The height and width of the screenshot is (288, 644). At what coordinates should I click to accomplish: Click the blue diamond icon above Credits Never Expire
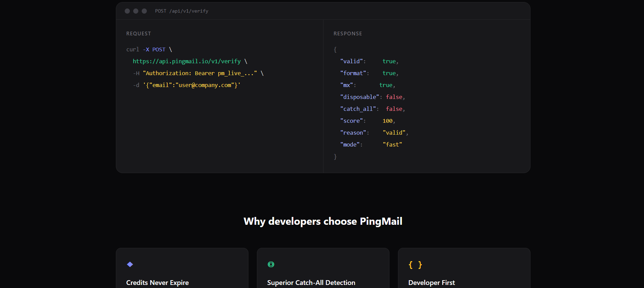coord(130,265)
